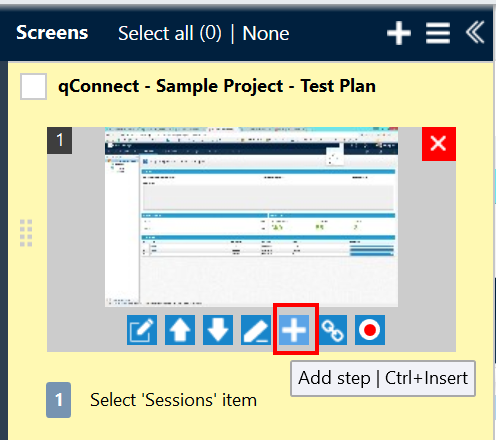Click the None selection link
The image size is (496, 440).
pos(266,33)
